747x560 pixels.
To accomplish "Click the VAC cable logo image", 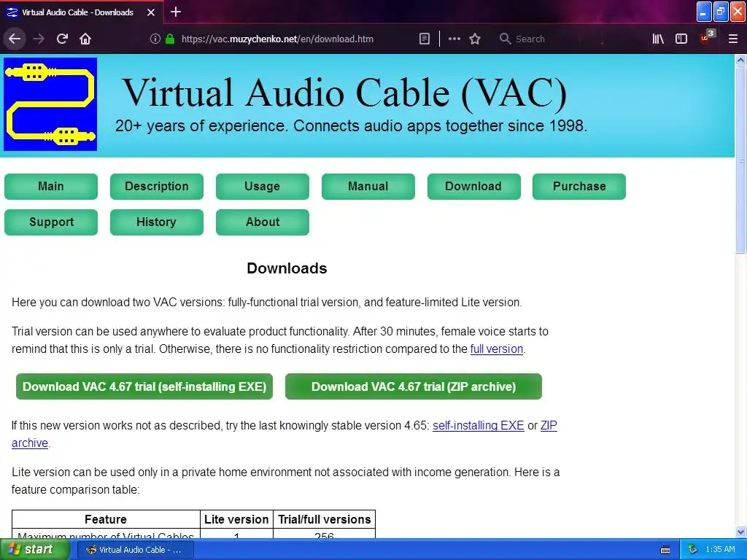I will [x=50, y=104].
